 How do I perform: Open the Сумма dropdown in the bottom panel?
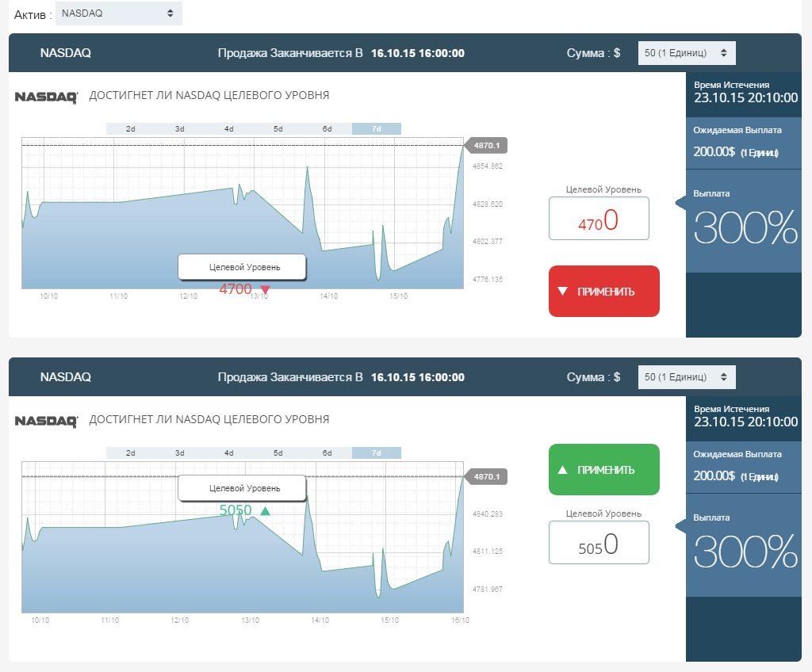point(687,377)
